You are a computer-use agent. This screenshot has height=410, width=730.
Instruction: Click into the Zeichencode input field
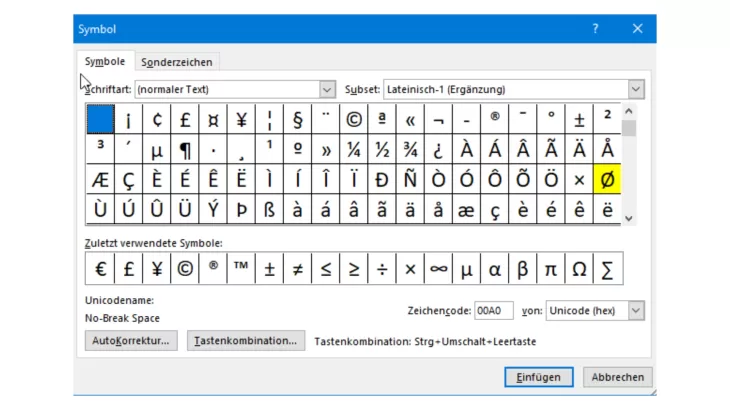point(492,311)
